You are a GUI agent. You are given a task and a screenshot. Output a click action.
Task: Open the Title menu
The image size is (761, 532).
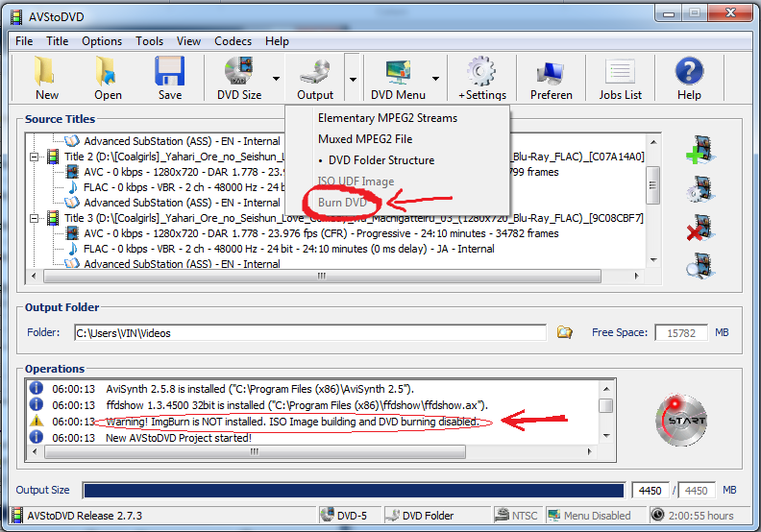coord(58,41)
